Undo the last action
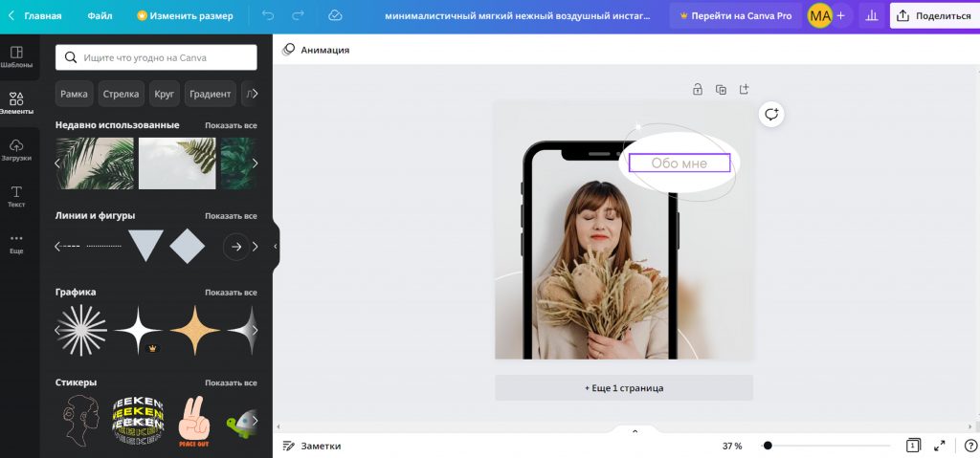980x458 pixels. pyautogui.click(x=268, y=15)
